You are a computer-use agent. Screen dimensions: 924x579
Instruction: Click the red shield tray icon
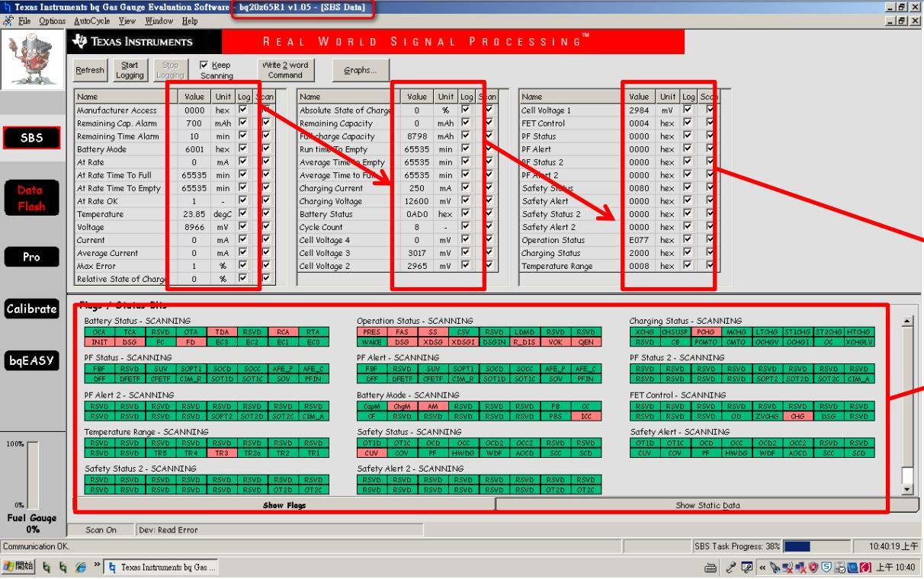pos(813,567)
